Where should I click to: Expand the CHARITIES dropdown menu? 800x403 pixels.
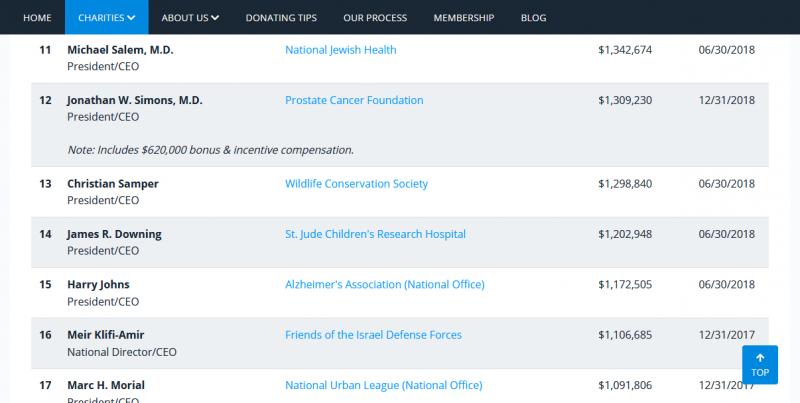[107, 17]
